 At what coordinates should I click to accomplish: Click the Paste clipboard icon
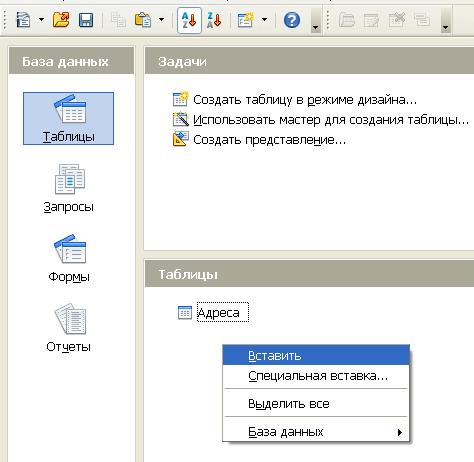(x=143, y=20)
